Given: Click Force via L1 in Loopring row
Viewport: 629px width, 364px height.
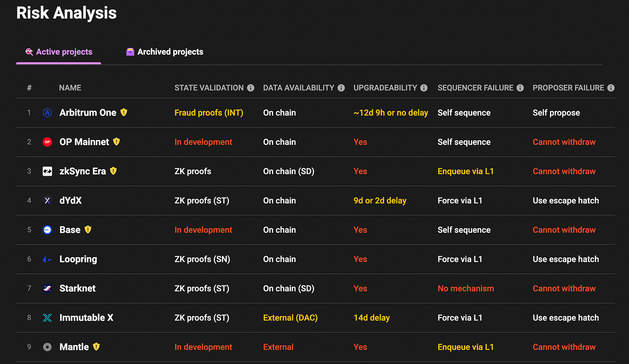Looking at the screenshot, I should [460, 259].
